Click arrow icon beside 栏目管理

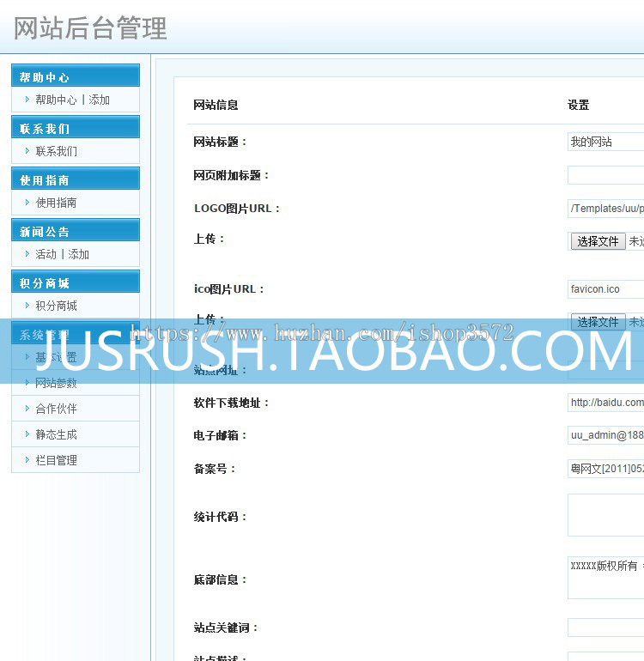click(27, 460)
